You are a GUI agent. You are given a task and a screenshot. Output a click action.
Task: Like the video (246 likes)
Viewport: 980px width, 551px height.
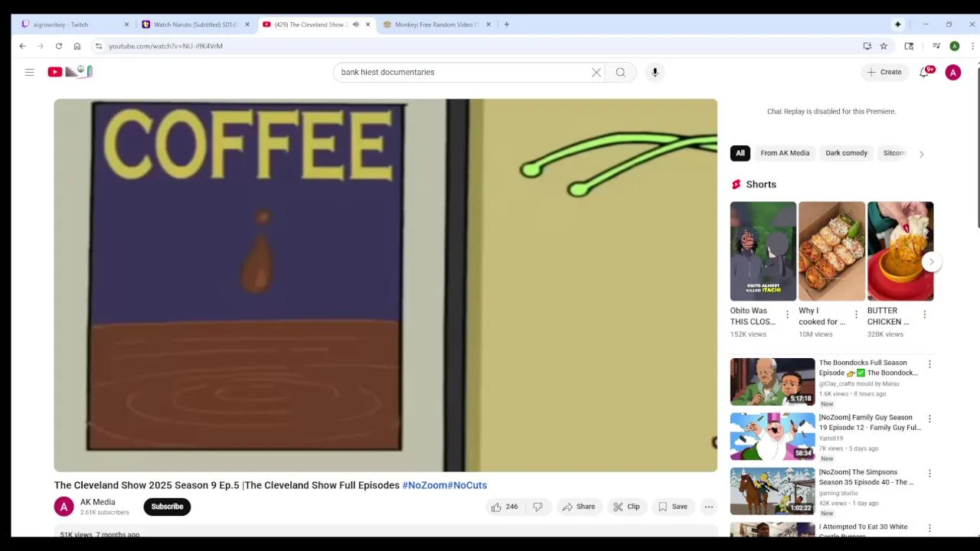coord(505,507)
